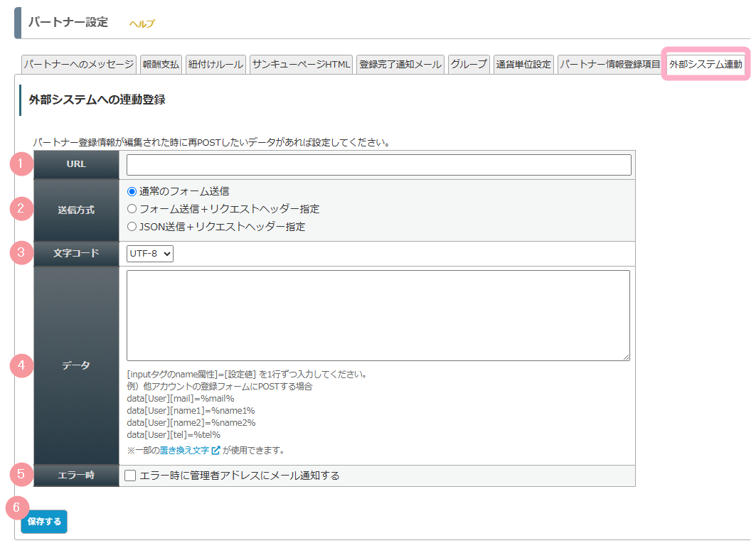Go to サンキューページHTML tab
This screenshot has height=553, width=756.
point(302,65)
